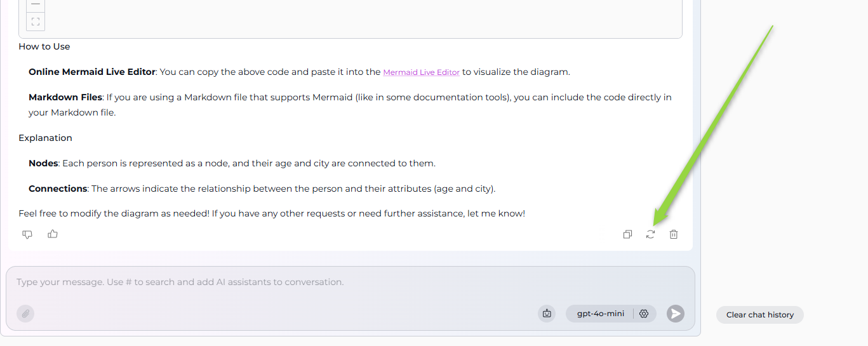This screenshot has width=868, height=346.
Task: Click the "How to Use" heading
Action: (44, 47)
